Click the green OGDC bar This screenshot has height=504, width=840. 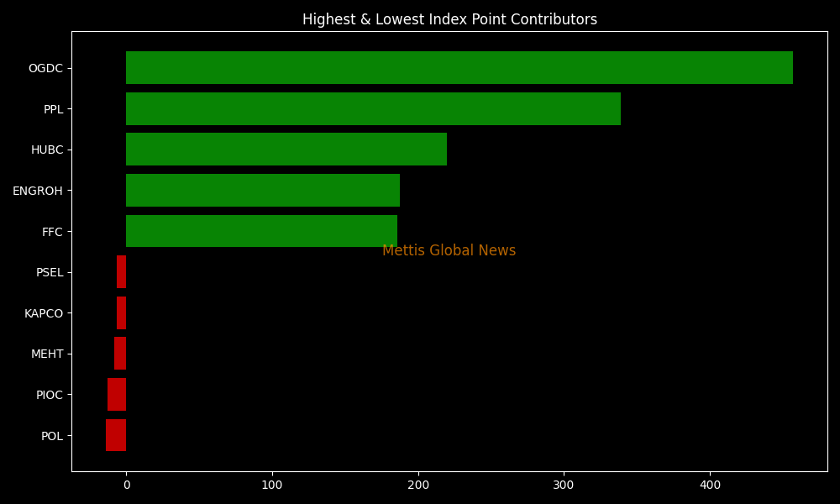click(459, 68)
